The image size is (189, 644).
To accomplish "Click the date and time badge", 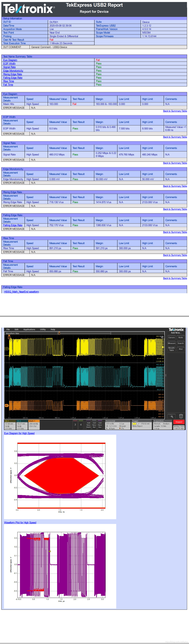I will pyautogui.click(x=179, y=428).
